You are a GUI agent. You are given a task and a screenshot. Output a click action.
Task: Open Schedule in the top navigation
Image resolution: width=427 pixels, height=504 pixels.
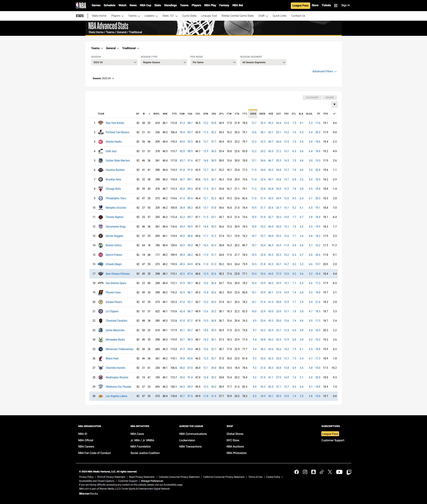pos(109,5)
